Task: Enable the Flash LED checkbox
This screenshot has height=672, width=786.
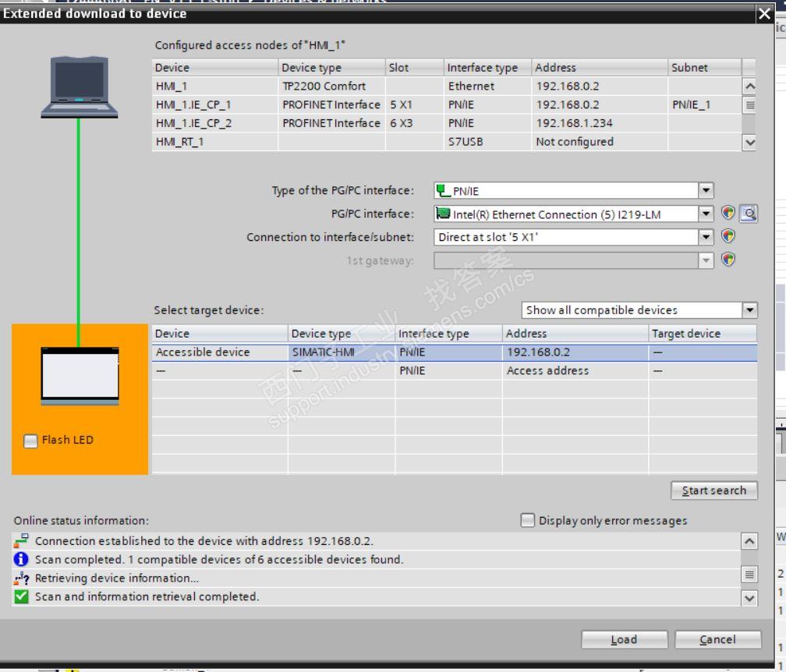Action: 30,440
